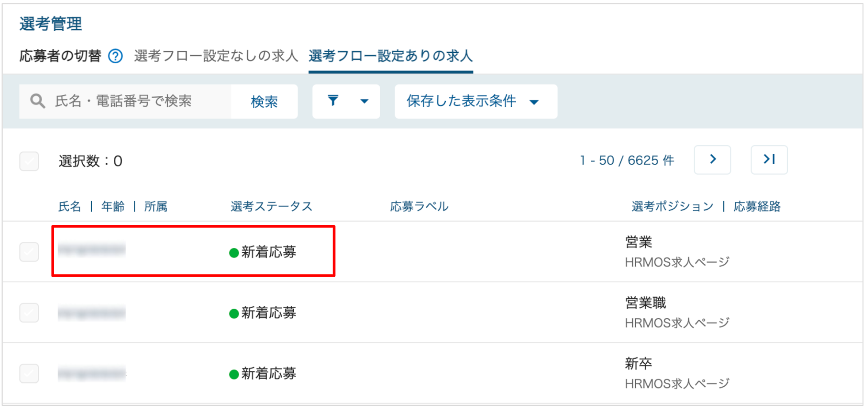Go to next page with the chevron
The width and height of the screenshot is (868, 408).
point(712,160)
